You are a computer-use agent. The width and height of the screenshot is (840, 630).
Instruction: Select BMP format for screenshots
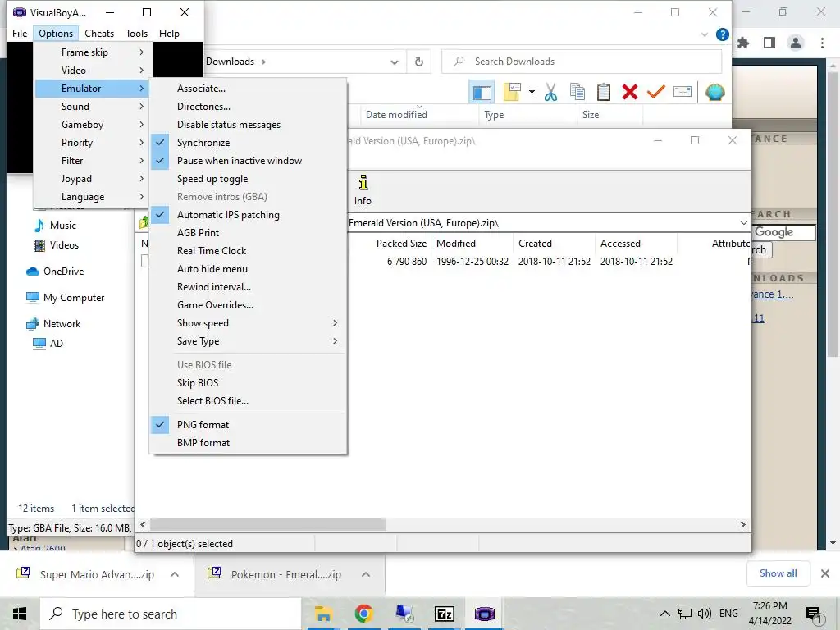point(248,443)
